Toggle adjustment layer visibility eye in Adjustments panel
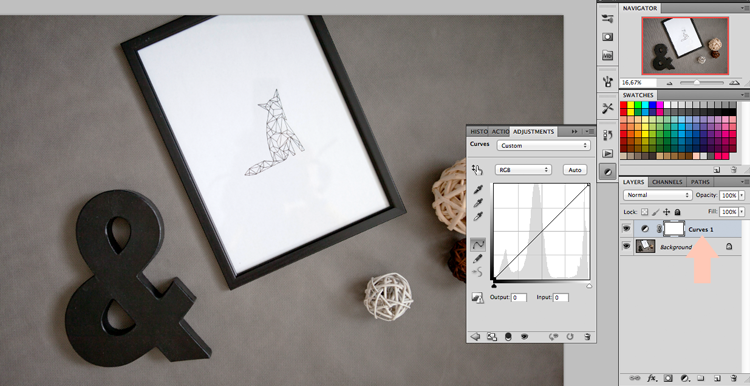The height and width of the screenshot is (386, 750). pos(524,337)
